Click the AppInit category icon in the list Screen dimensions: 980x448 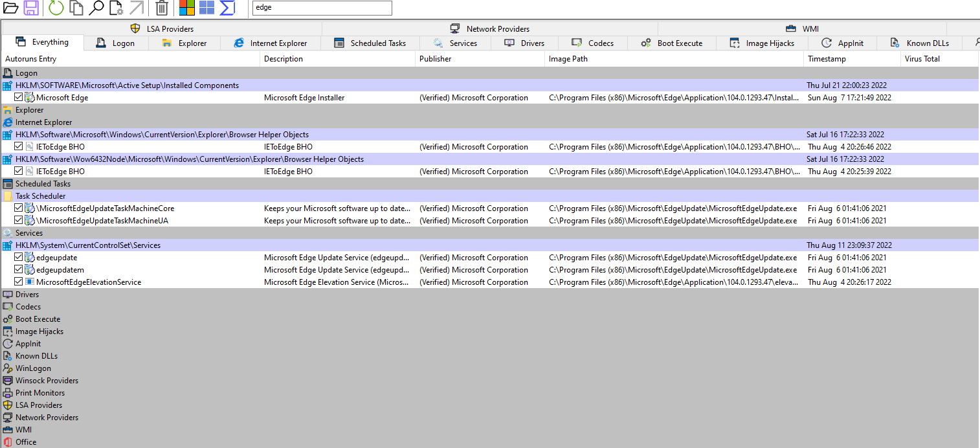pyautogui.click(x=8, y=344)
